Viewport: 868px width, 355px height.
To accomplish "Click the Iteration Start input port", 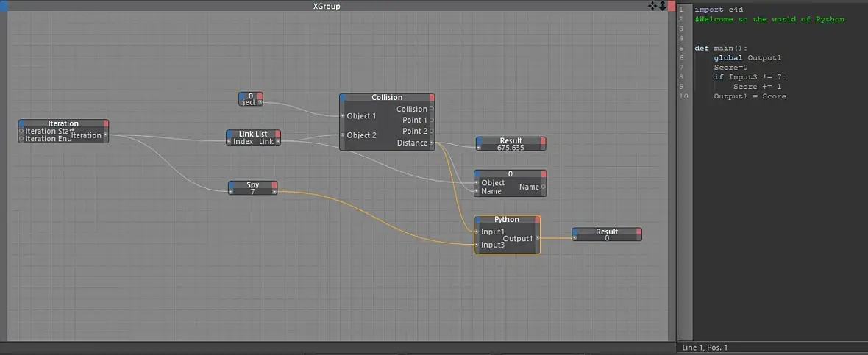I will pyautogui.click(x=21, y=132).
